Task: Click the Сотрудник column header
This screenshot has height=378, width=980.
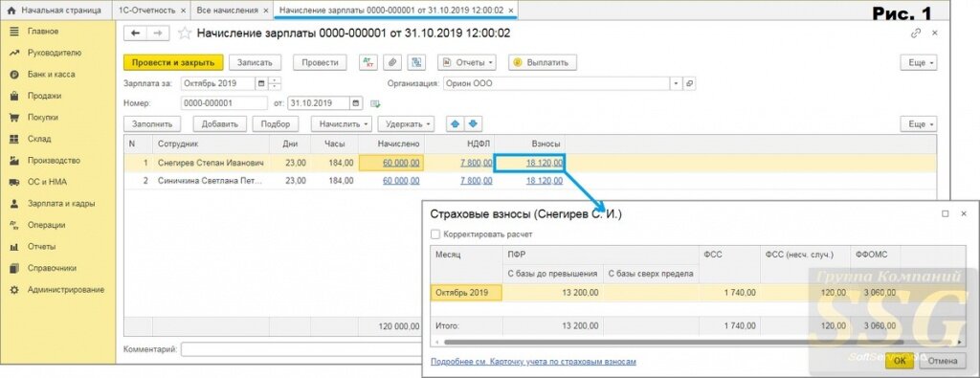Action: pyautogui.click(x=211, y=144)
